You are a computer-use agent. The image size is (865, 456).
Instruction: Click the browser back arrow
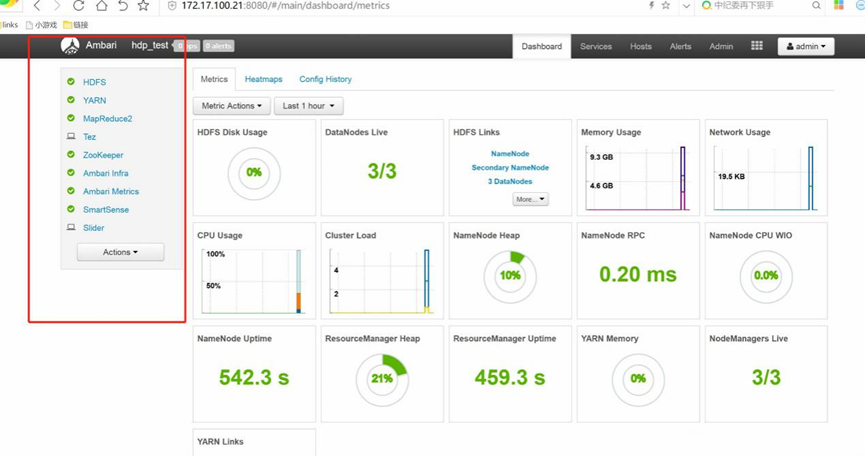coord(37,6)
